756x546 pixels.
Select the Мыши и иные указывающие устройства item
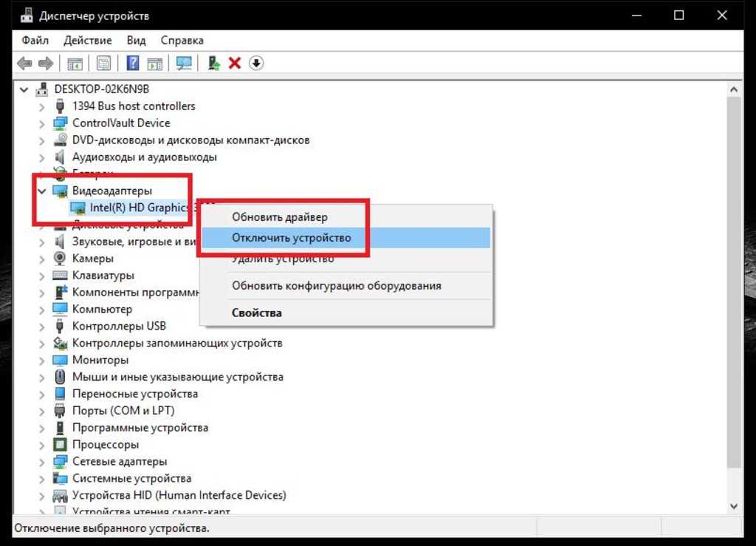pos(178,377)
